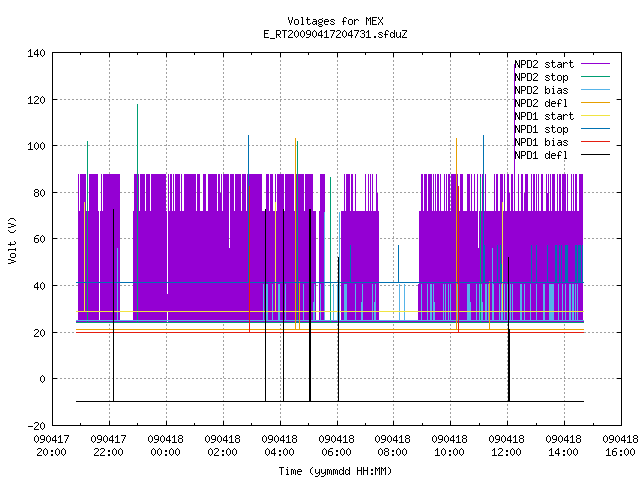Click the 'NPD2 bias' legend label

pyautogui.click(x=541, y=90)
